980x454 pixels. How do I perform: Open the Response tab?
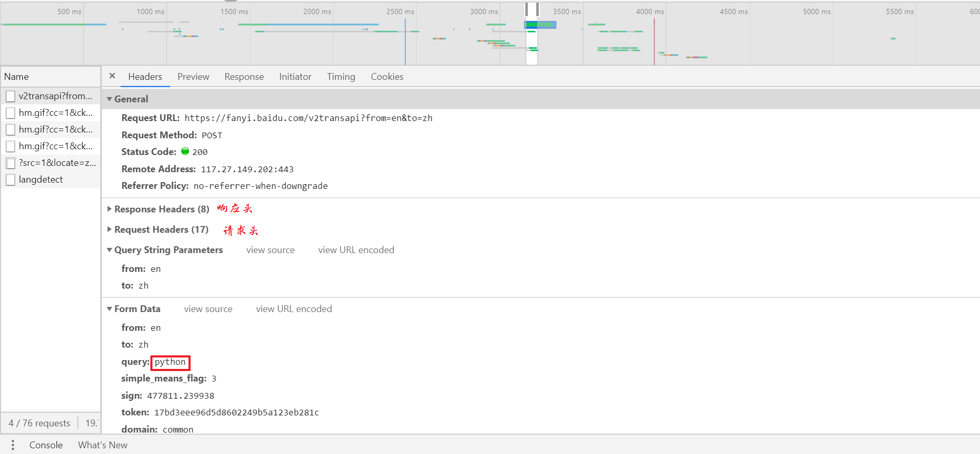pos(244,77)
